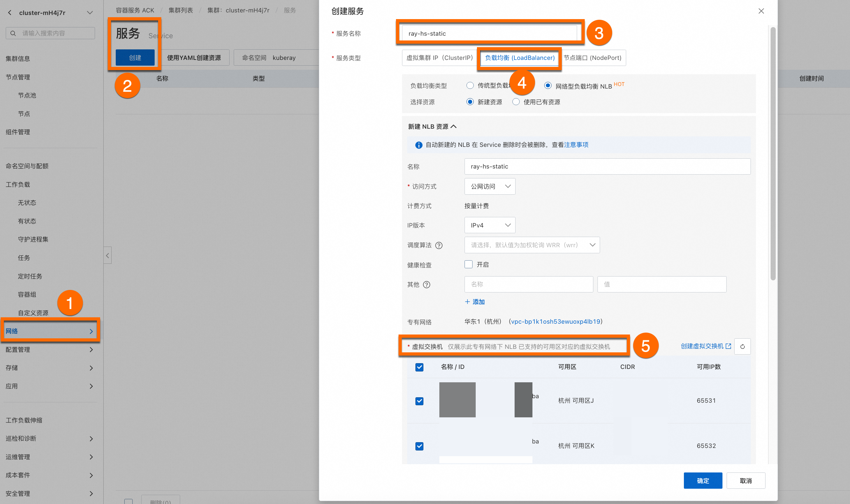Click the refresh icon next to 创建虚拟交换机

742,346
